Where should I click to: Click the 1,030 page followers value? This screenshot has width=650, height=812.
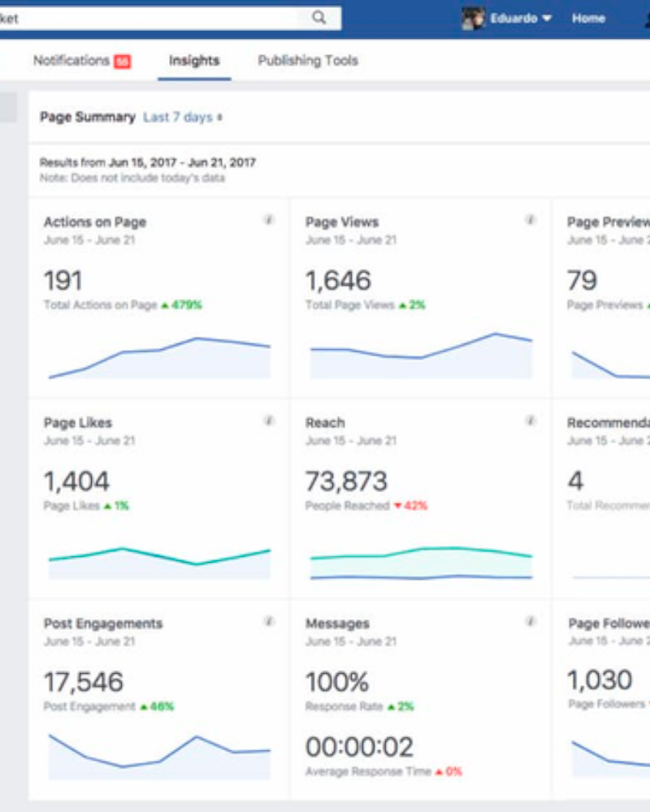click(600, 680)
